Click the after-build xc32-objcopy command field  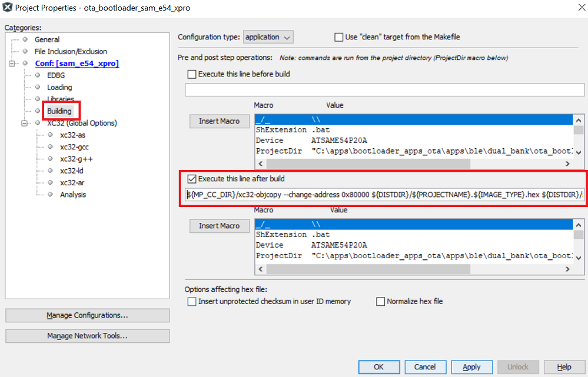click(384, 195)
